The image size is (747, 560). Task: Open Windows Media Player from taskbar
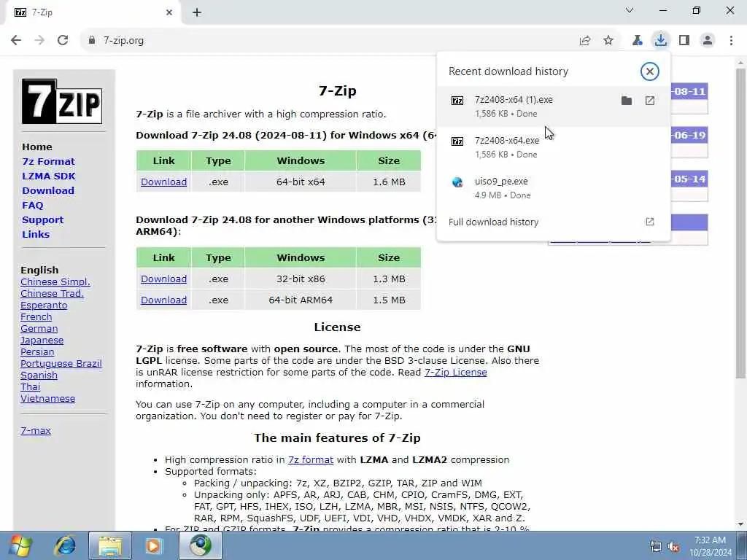point(153,545)
